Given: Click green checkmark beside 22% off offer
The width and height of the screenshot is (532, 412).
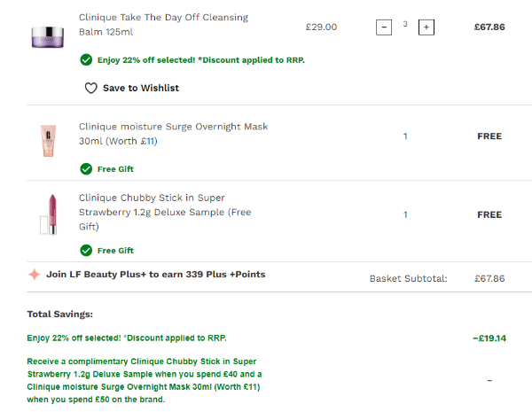Looking at the screenshot, I should [86, 59].
